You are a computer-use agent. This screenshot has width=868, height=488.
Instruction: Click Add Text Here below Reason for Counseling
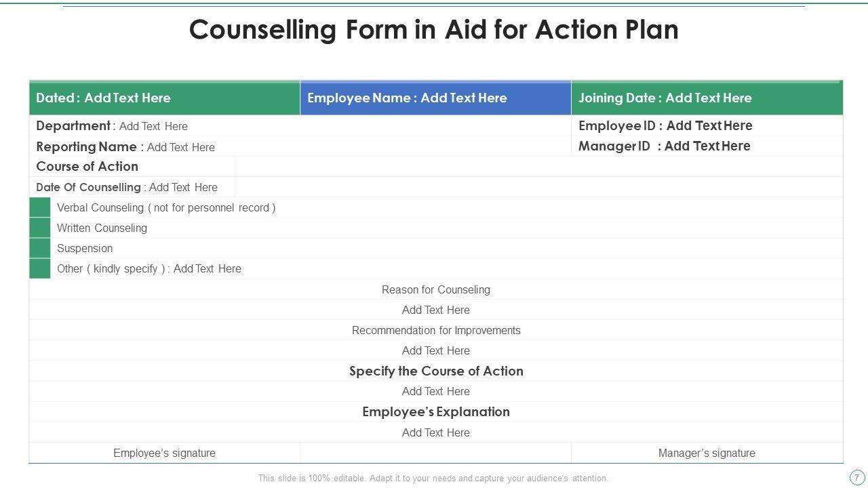[x=435, y=310]
